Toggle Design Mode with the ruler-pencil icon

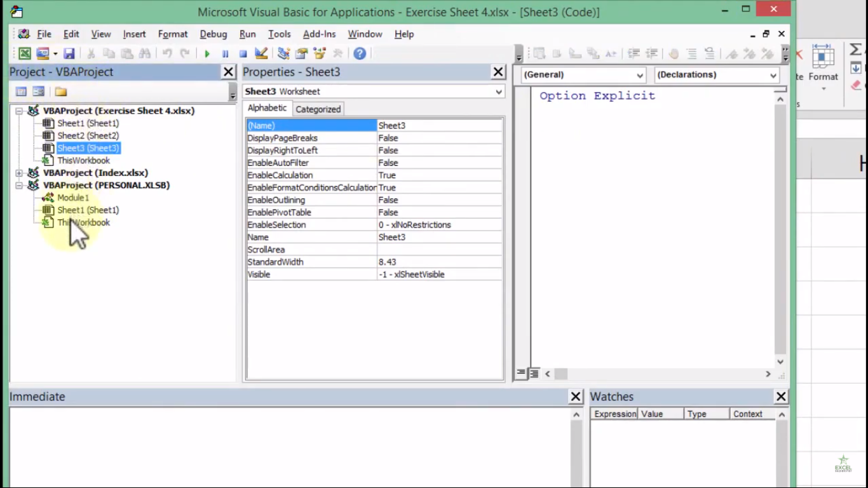(261, 54)
